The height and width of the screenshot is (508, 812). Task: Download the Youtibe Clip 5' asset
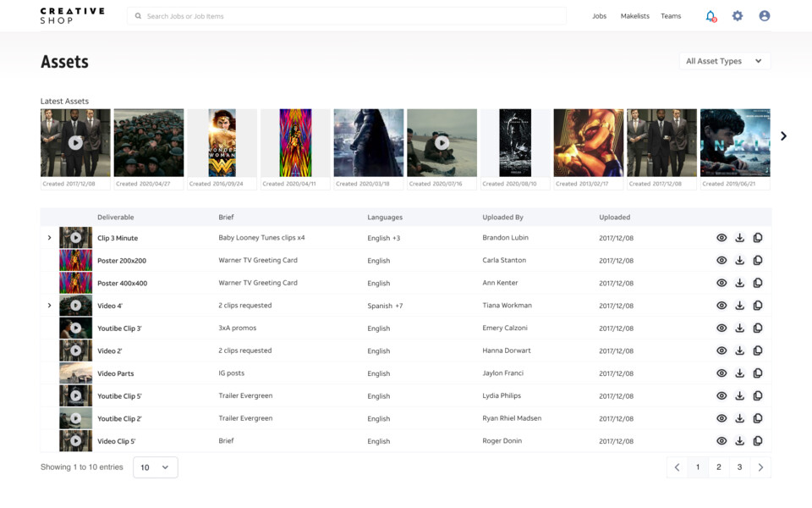tap(739, 396)
